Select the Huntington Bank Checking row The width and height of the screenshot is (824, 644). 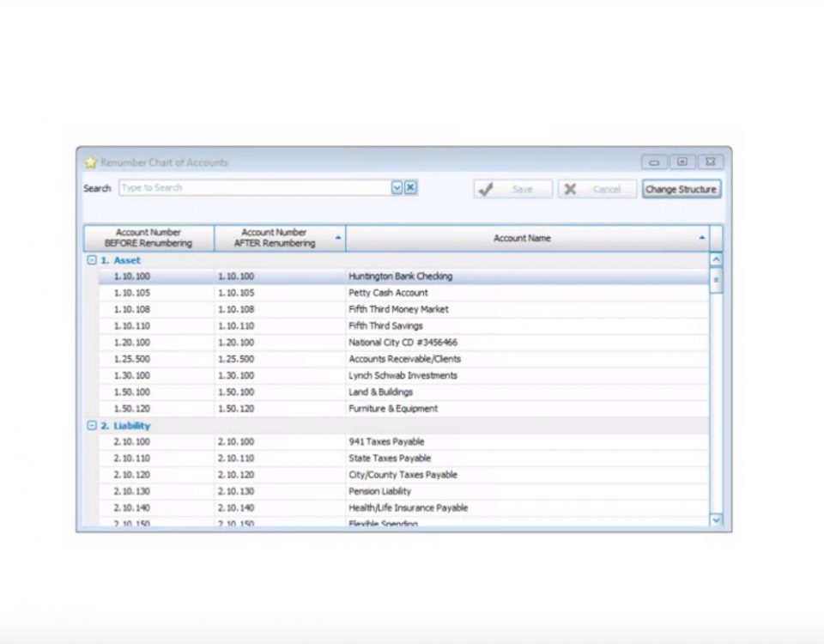[x=400, y=276]
